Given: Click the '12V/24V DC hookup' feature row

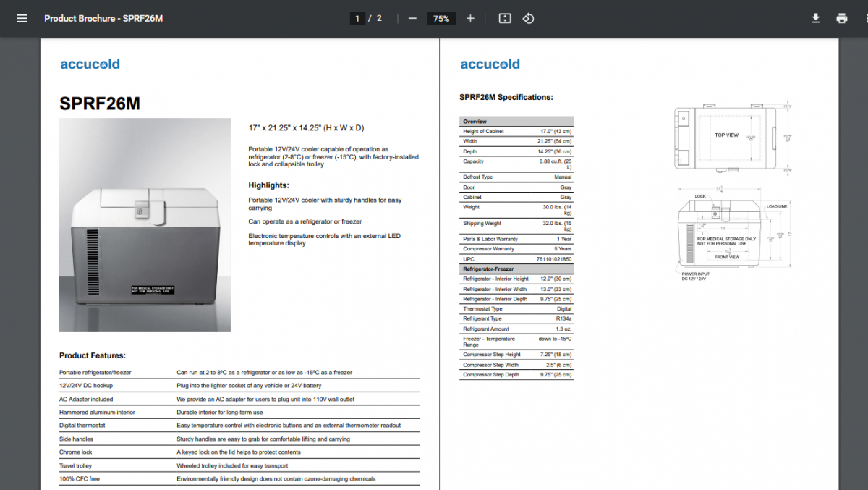Looking at the screenshot, I should [x=239, y=386].
